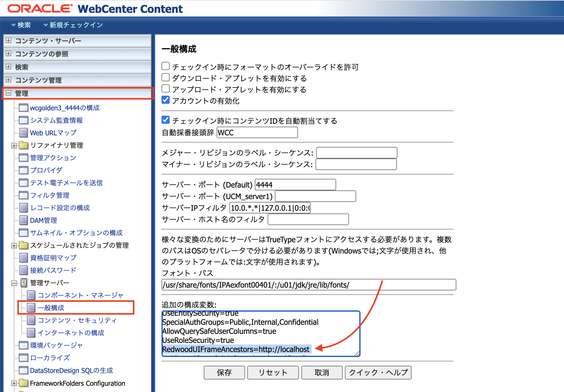Open the wcgolden3_4444の構成 link
564x392 pixels.
65,108
